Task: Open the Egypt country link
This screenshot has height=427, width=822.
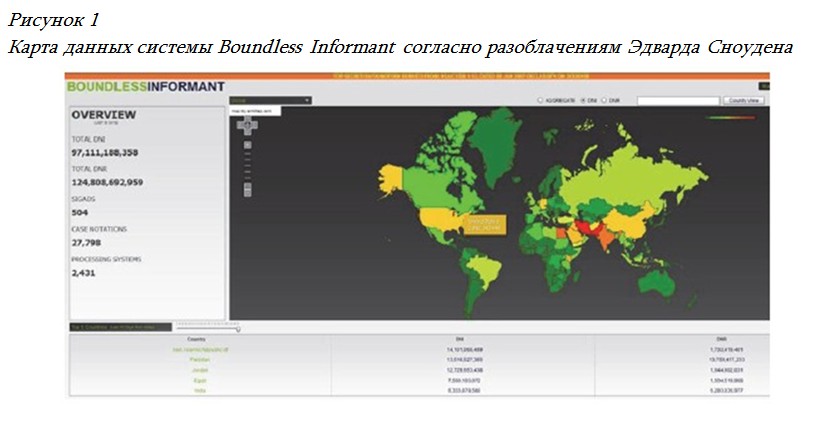Action: pyautogui.click(x=200, y=380)
